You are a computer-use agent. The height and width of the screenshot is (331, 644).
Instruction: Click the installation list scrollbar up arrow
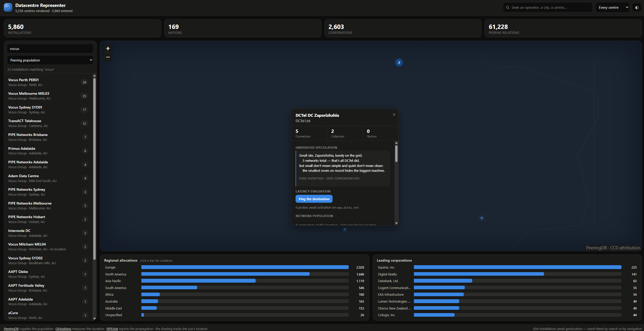(x=94, y=76)
